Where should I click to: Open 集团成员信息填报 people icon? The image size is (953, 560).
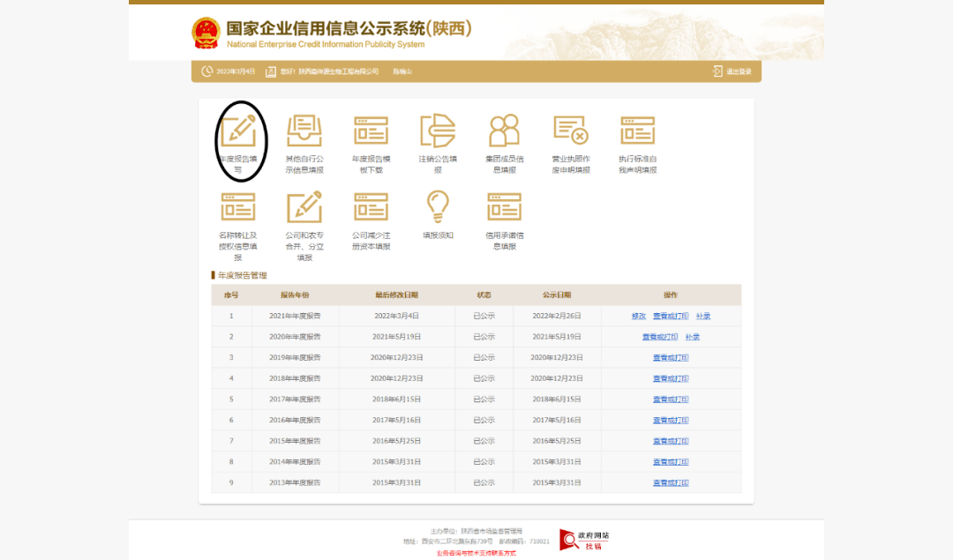pos(505,130)
